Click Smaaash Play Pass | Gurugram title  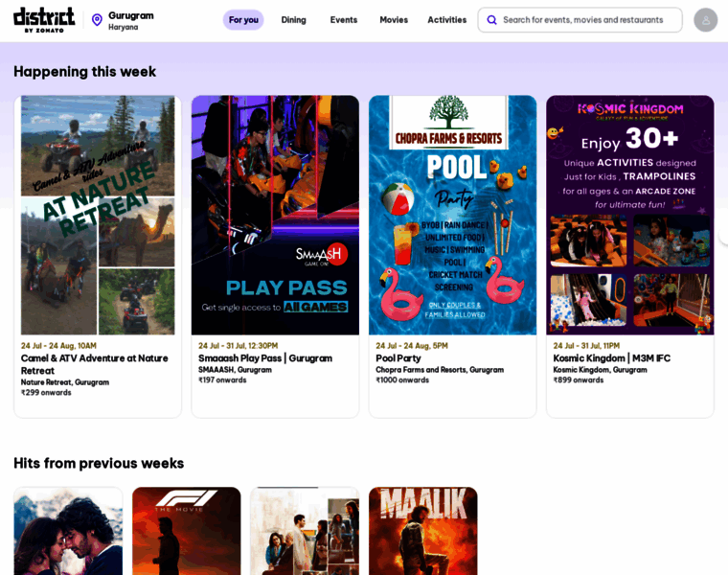coord(265,358)
